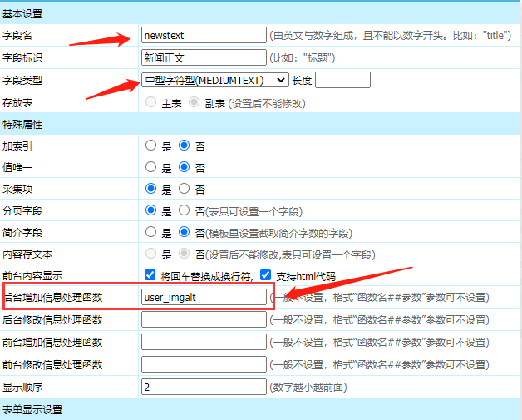This screenshot has height=420, width=522.
Task: Click the 字段名 label text
Action: [17, 35]
